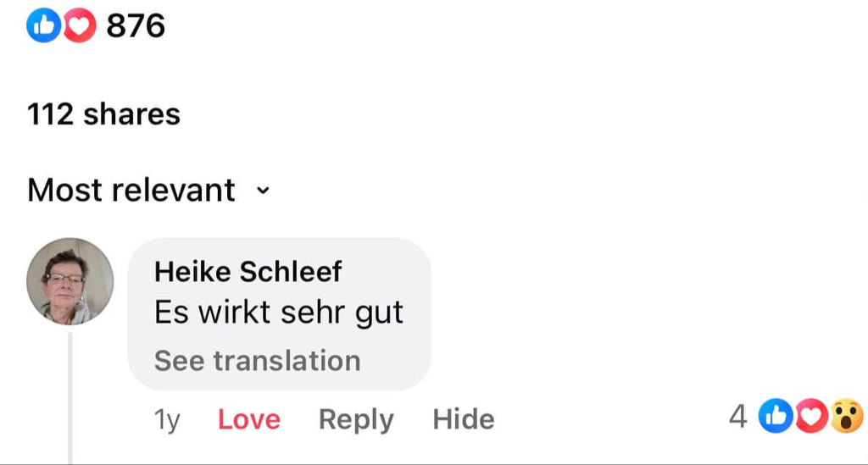The width and height of the screenshot is (868, 465).
Task: Click the red heart icon beside 876
Action: coord(80,27)
